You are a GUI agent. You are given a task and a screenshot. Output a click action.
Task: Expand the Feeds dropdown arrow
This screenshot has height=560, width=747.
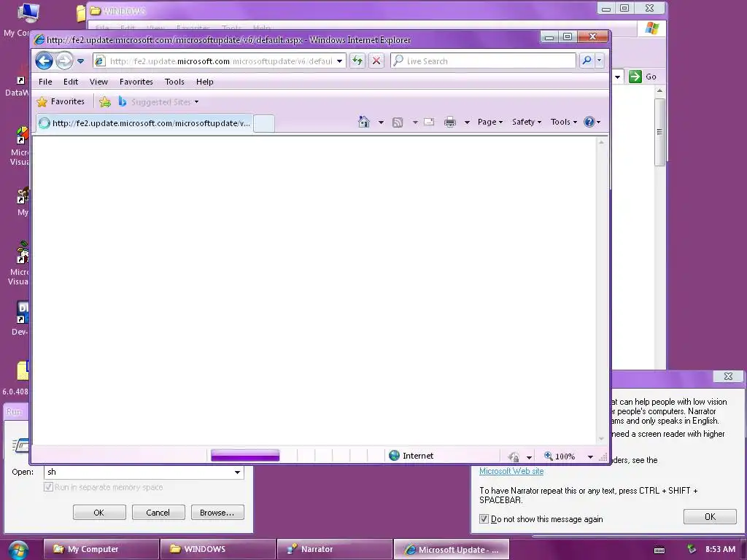tap(415, 122)
